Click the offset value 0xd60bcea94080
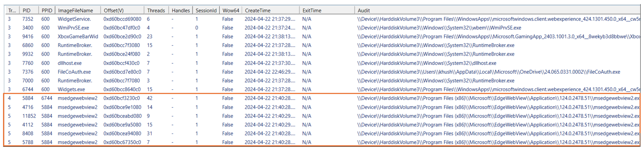The image size is (644, 151). point(122,134)
